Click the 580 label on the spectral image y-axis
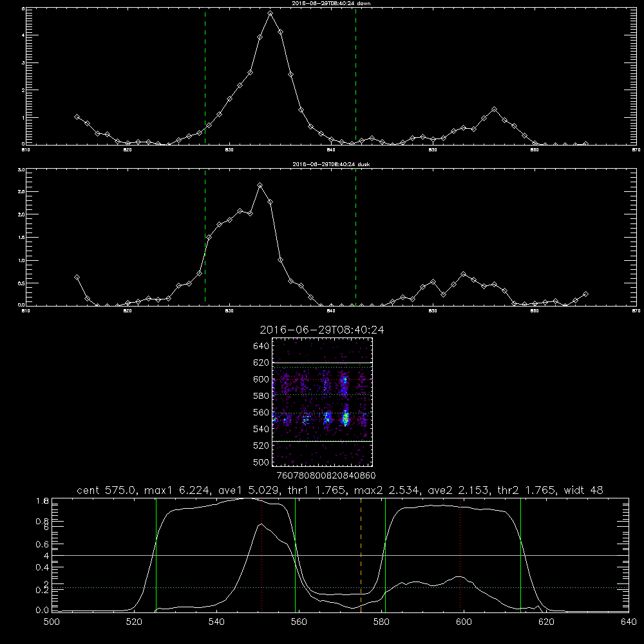 (x=261, y=395)
